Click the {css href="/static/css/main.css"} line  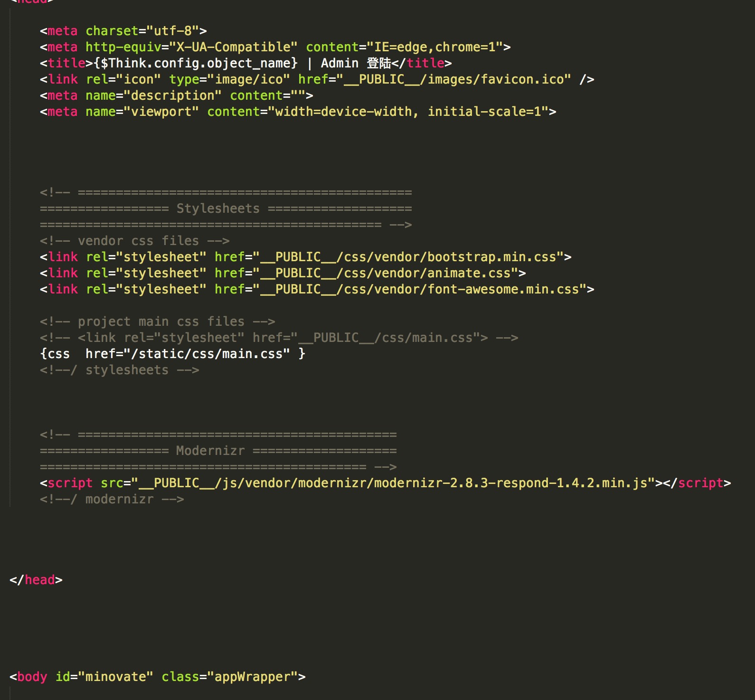pos(172,354)
